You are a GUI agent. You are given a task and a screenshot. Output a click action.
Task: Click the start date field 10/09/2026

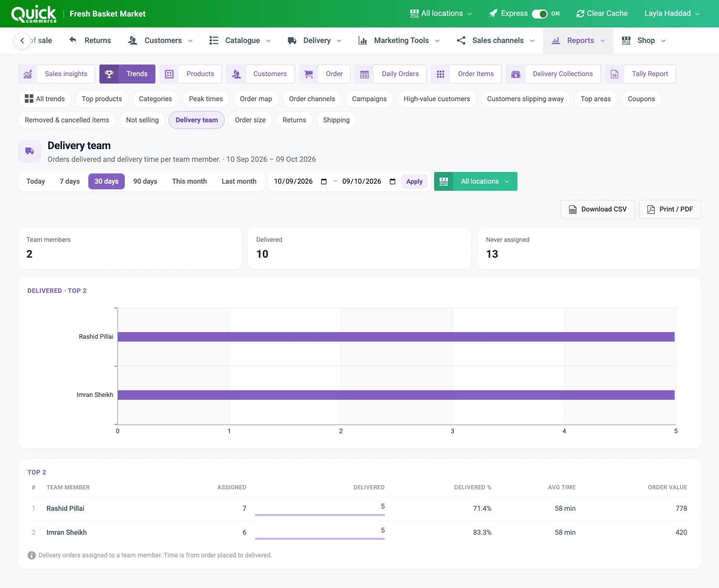pos(300,182)
